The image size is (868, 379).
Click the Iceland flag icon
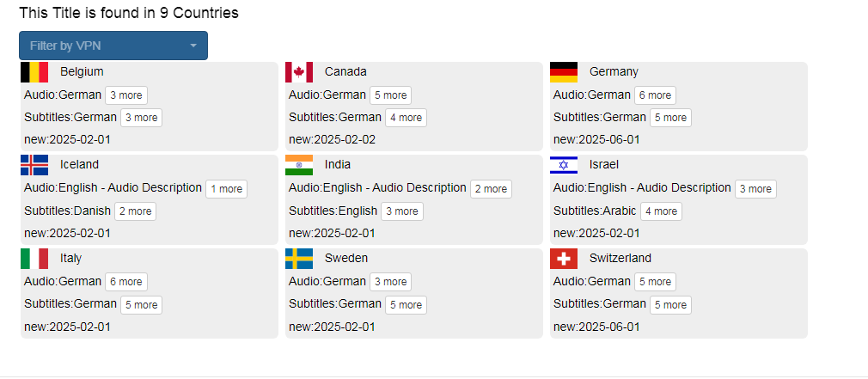[x=34, y=165]
